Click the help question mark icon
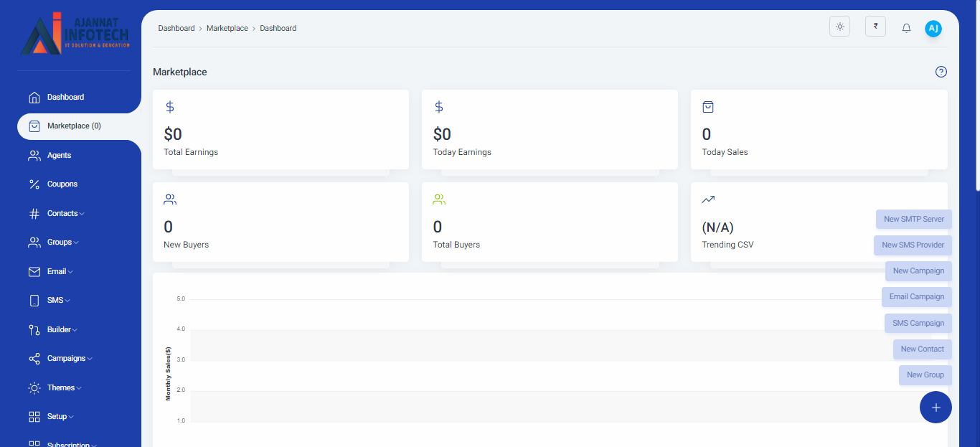The width and height of the screenshot is (980, 447). click(x=941, y=72)
